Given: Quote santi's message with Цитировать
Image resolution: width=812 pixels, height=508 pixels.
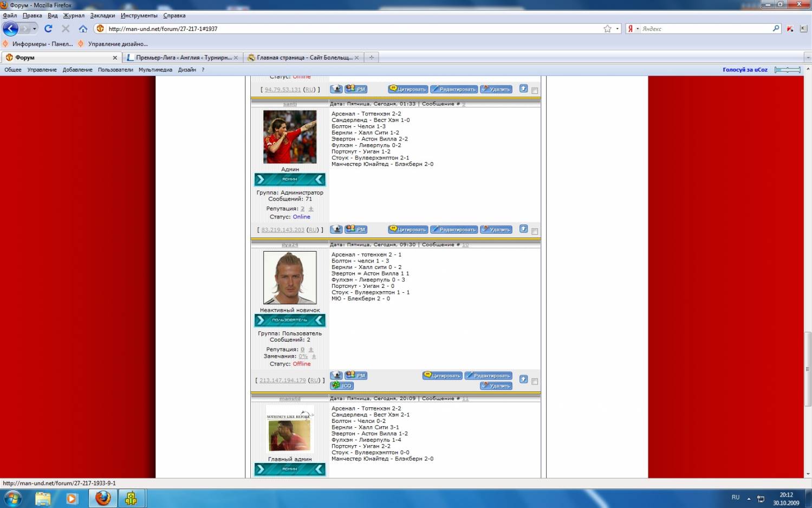Looking at the screenshot, I should coord(408,229).
